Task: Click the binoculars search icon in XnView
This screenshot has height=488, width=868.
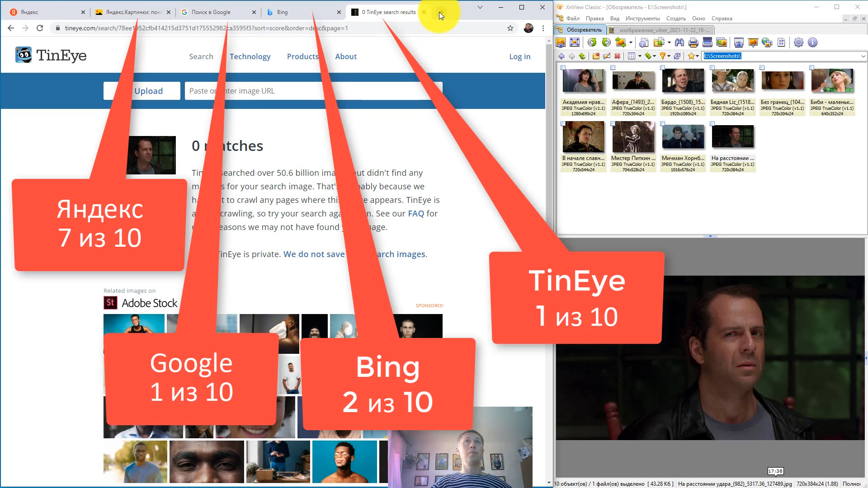Action: (x=679, y=42)
